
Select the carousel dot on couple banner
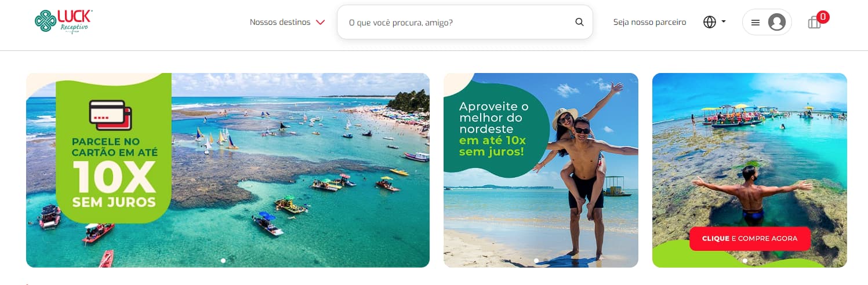536,261
